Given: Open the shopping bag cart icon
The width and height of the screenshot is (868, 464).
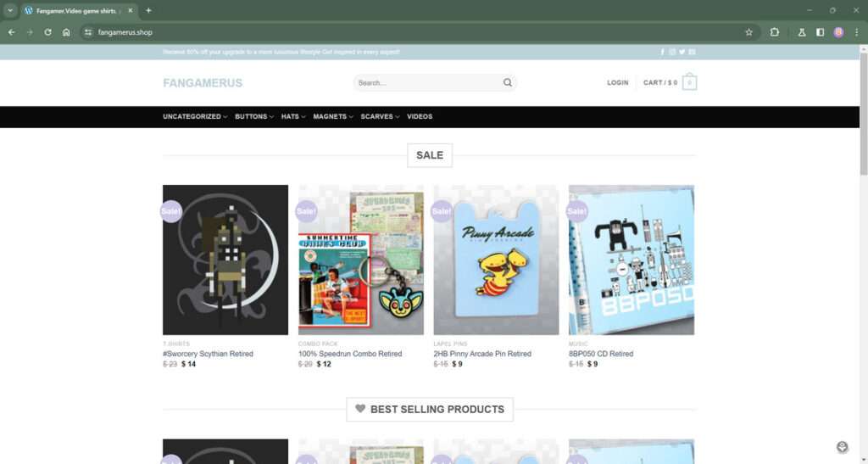Looking at the screenshot, I should pyautogui.click(x=689, y=82).
